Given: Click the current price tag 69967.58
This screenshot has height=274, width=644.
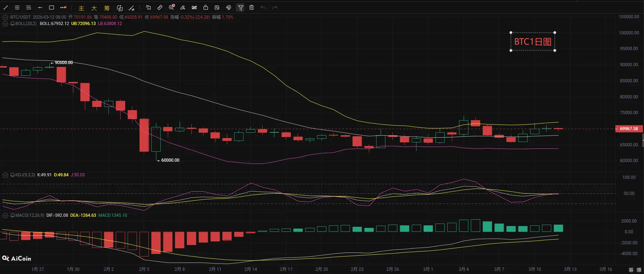Looking at the screenshot, I should tap(629, 129).
